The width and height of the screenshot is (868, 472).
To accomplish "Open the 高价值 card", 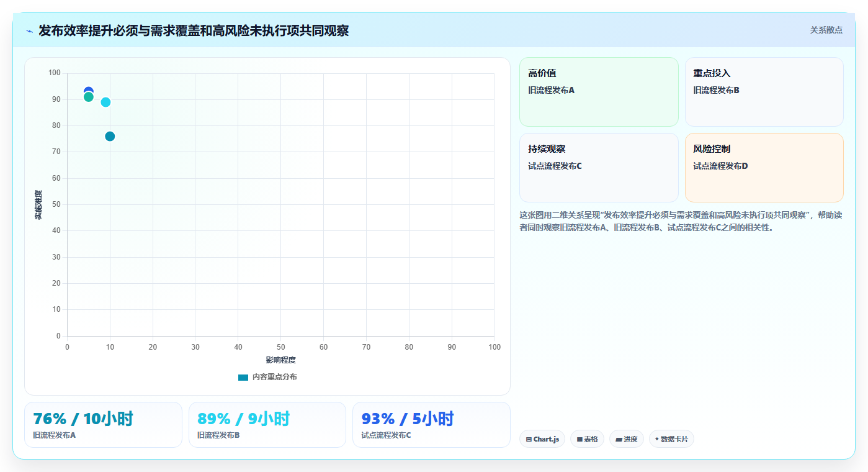I will 599,92.
